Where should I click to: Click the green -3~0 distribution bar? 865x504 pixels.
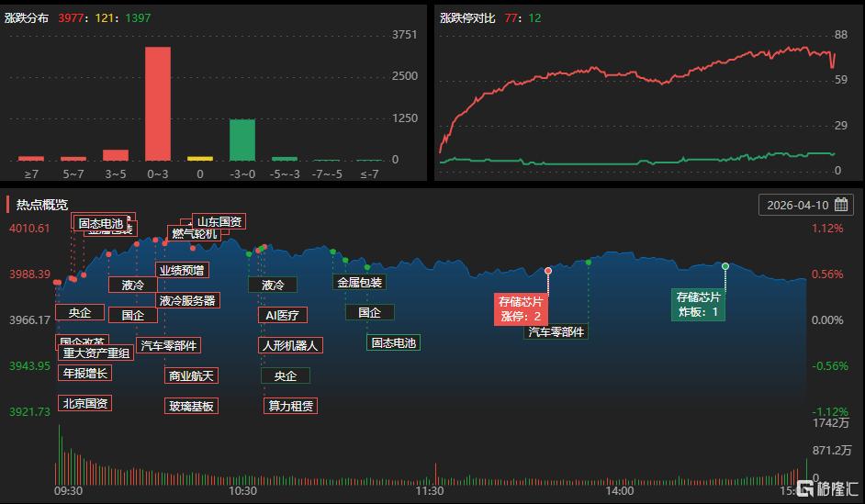coord(242,140)
